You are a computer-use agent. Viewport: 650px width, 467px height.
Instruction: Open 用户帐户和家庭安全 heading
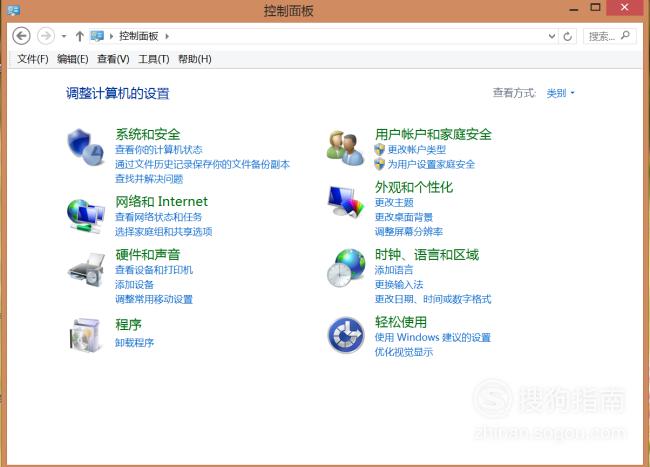click(433, 134)
